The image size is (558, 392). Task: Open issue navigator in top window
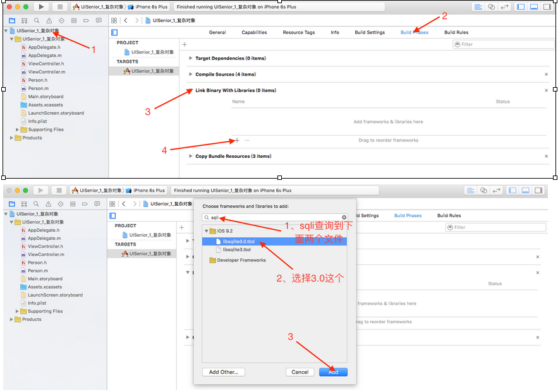(x=49, y=21)
